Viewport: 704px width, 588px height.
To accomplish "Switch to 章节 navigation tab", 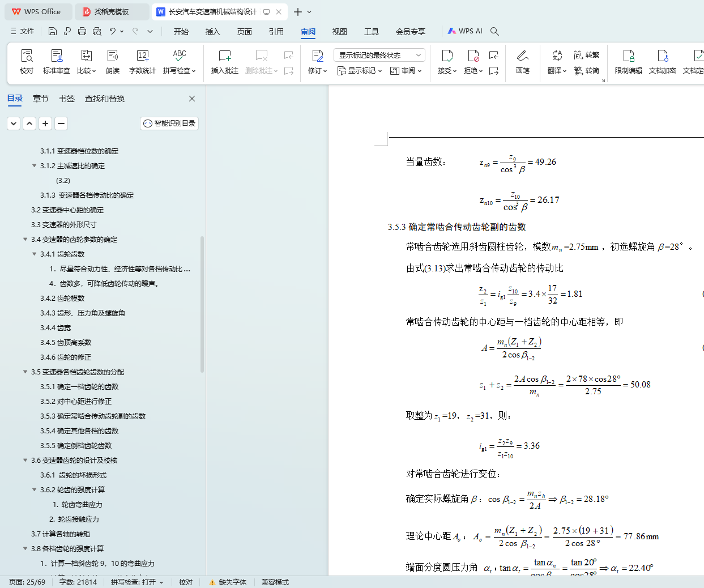I will coord(41,99).
